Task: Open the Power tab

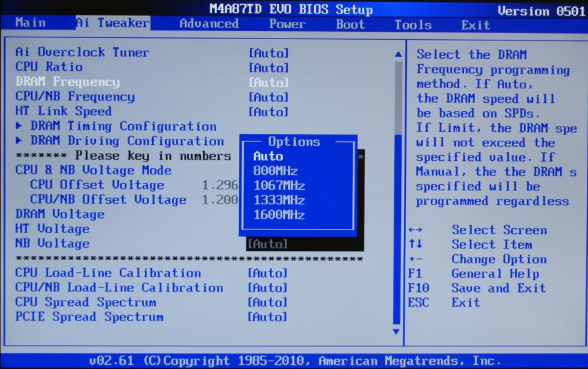Action: coord(287,24)
